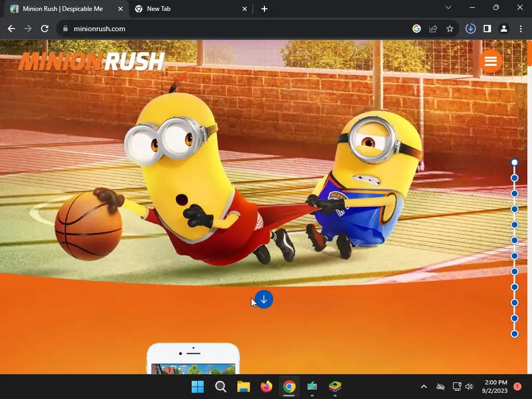Open BlueStacks from the taskbar
The image size is (532, 399).
tap(335, 387)
